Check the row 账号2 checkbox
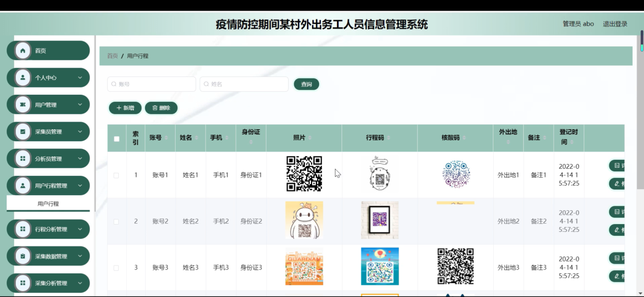Viewport: 644px width, 297px height. (x=116, y=221)
